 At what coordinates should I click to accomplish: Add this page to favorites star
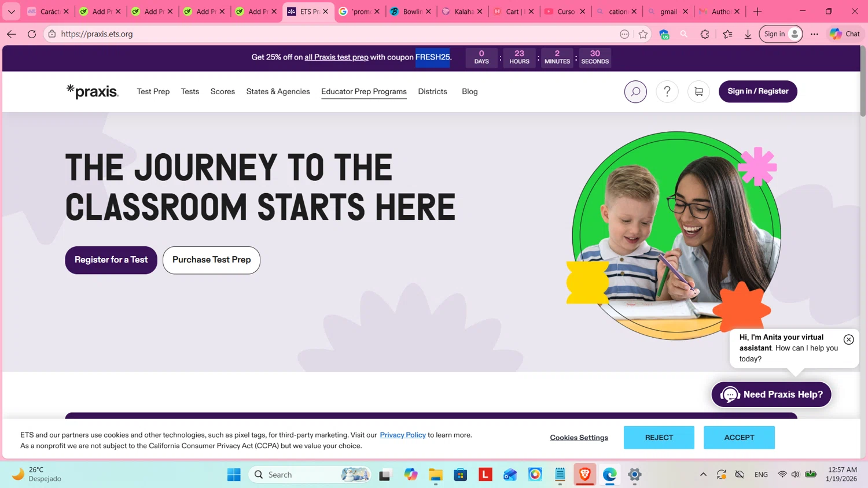[643, 34]
